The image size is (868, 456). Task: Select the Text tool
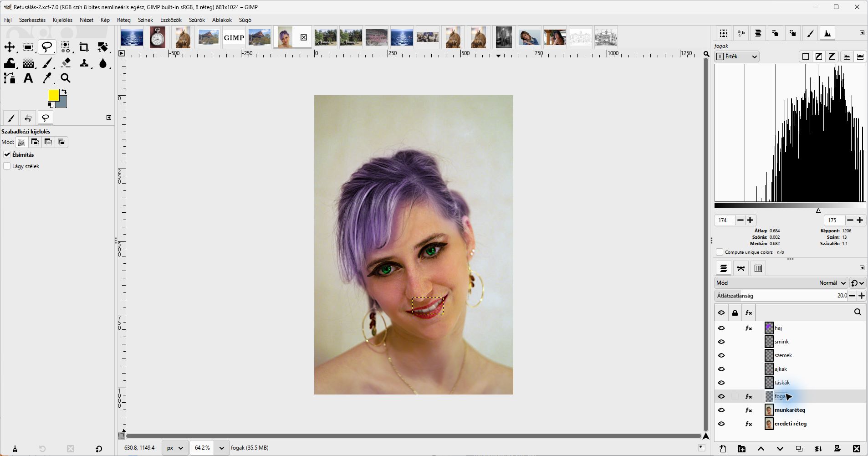coord(28,78)
